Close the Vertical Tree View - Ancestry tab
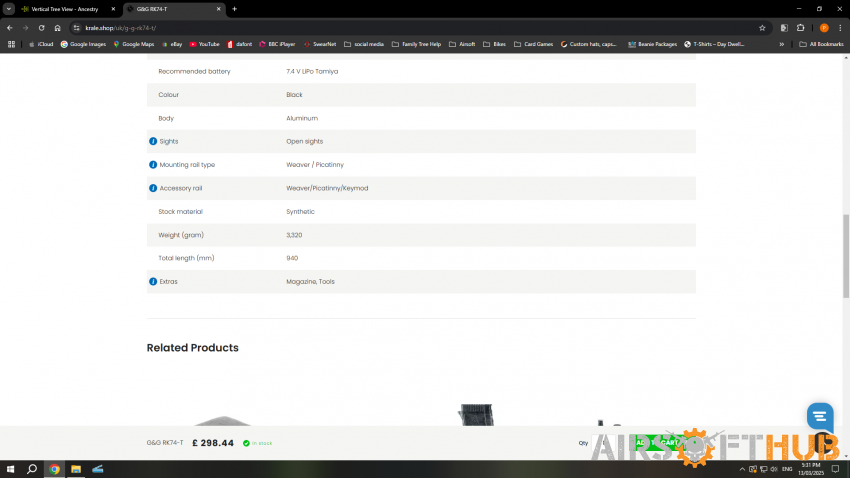This screenshot has height=478, width=850. click(x=113, y=9)
